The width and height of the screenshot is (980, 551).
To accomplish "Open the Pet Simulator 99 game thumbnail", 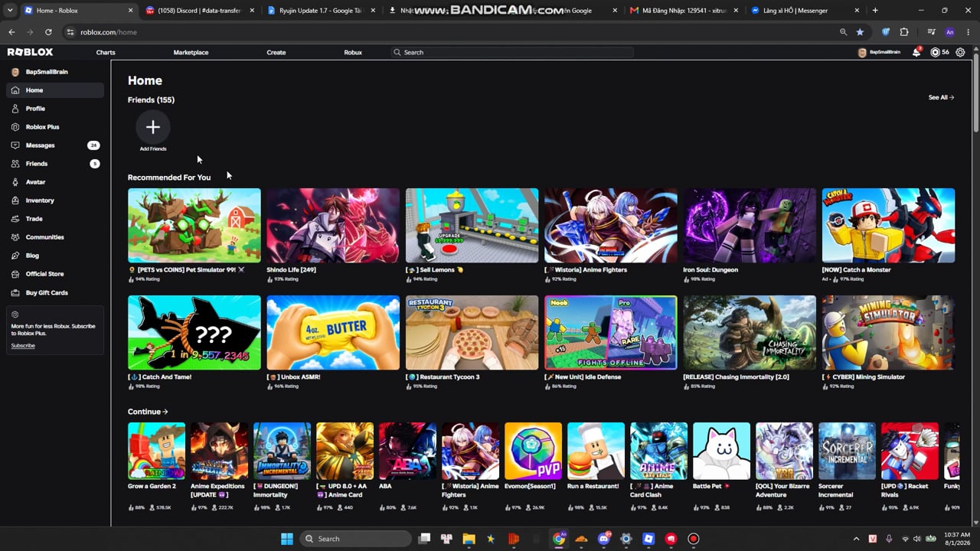I will (x=194, y=225).
